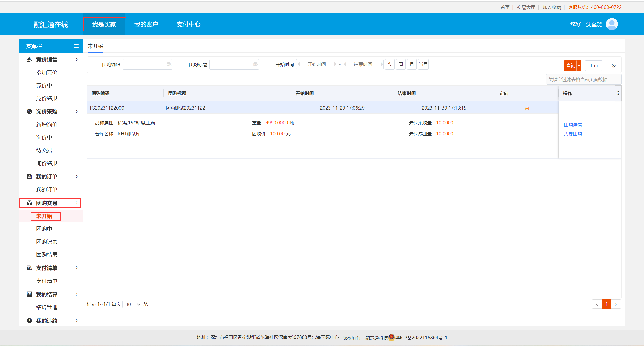The width and height of the screenshot is (644, 346).
Task: Open 竞价中 menu item
Action: (x=44, y=86)
